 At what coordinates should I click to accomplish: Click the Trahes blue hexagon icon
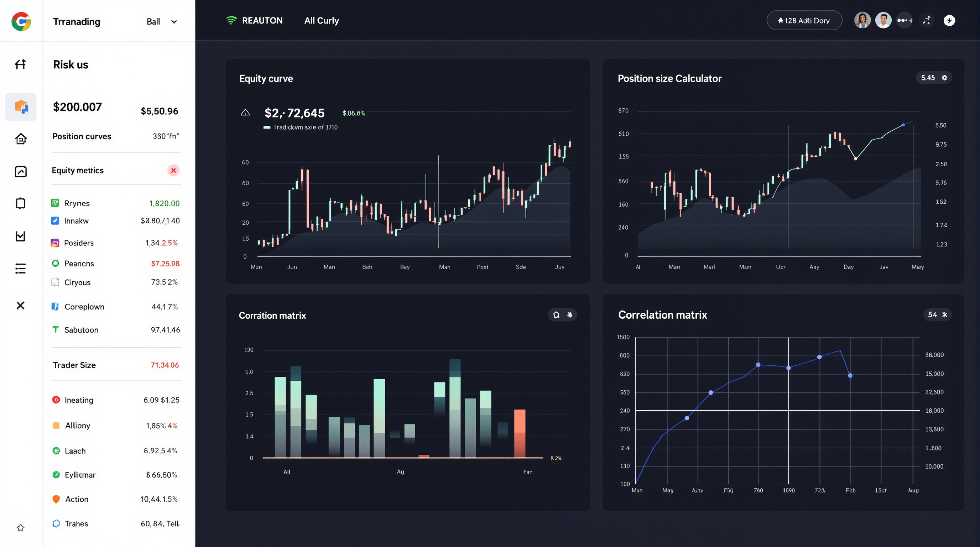pyautogui.click(x=56, y=523)
